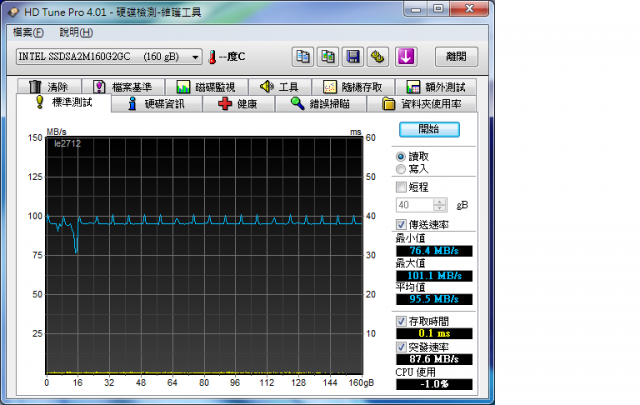The image size is (640, 405).
Task: Toggle the 傳送速率 transfer rate checkbox
Action: [401, 225]
